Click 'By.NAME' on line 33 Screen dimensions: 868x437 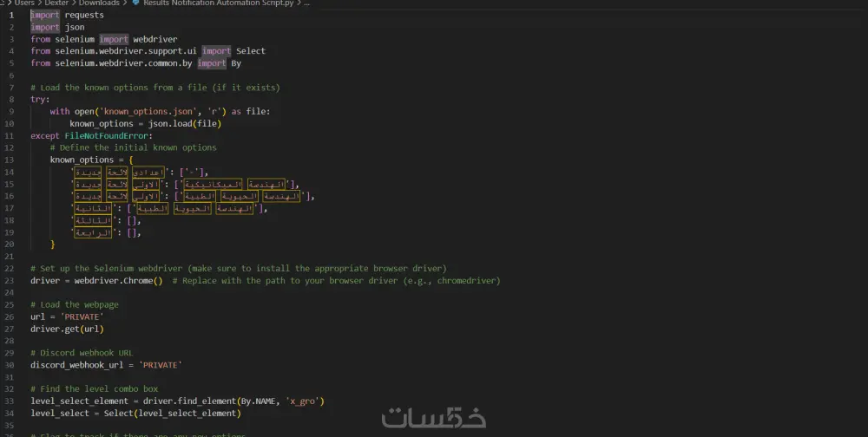point(258,401)
